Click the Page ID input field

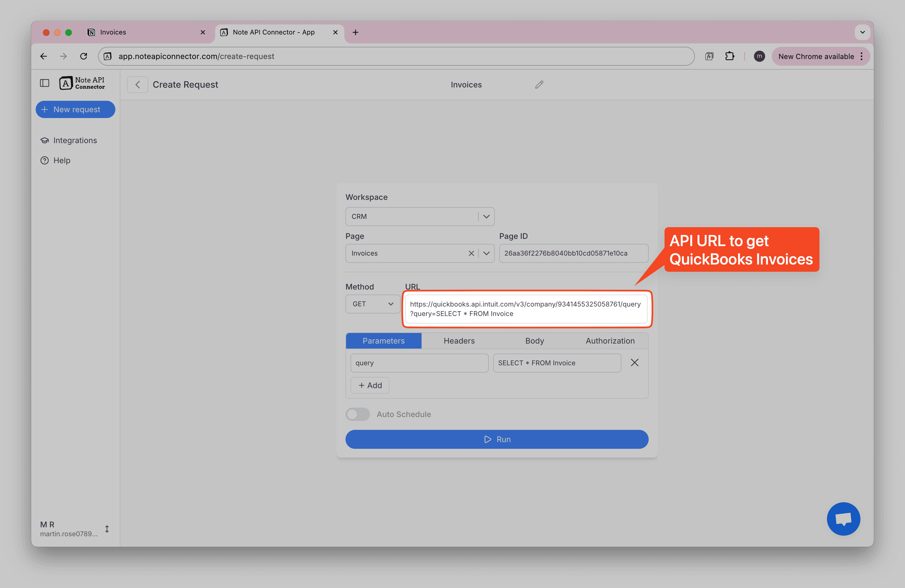point(573,253)
